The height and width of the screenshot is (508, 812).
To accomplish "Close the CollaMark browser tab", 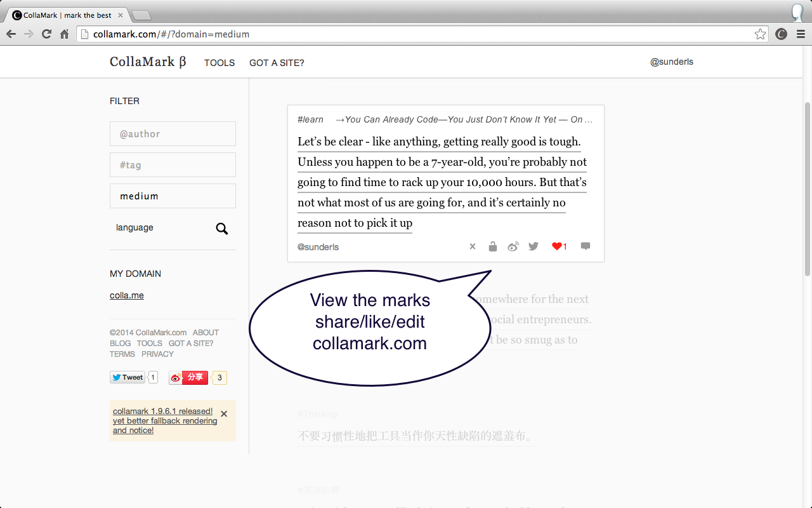I will point(121,15).
